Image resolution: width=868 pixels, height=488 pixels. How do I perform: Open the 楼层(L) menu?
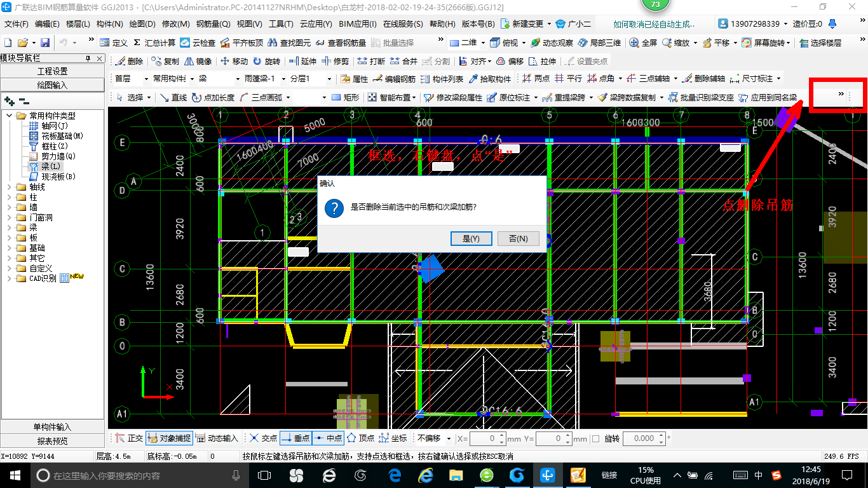(78, 24)
